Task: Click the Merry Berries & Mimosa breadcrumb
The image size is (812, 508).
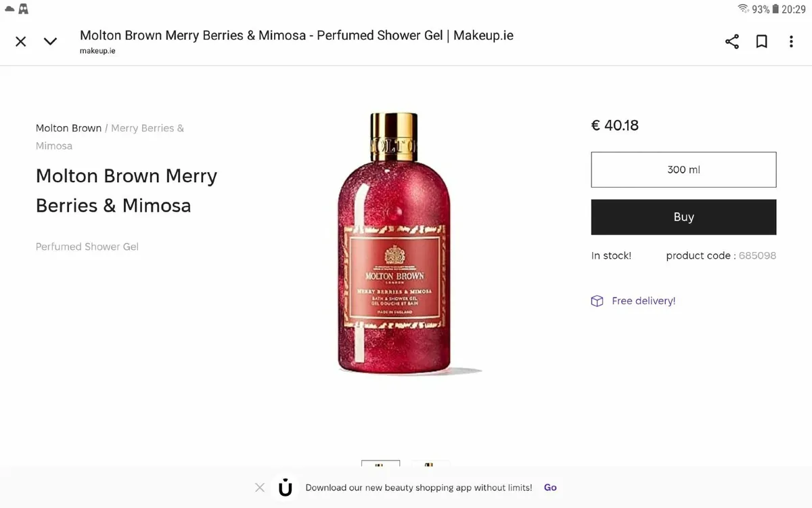Action: 148,127
